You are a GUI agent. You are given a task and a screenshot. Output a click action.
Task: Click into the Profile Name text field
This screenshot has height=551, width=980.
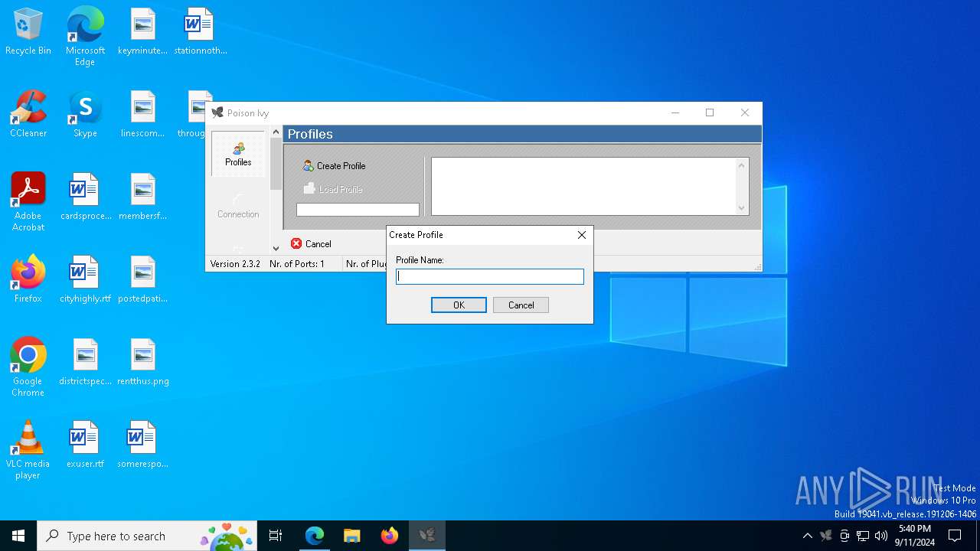[490, 276]
